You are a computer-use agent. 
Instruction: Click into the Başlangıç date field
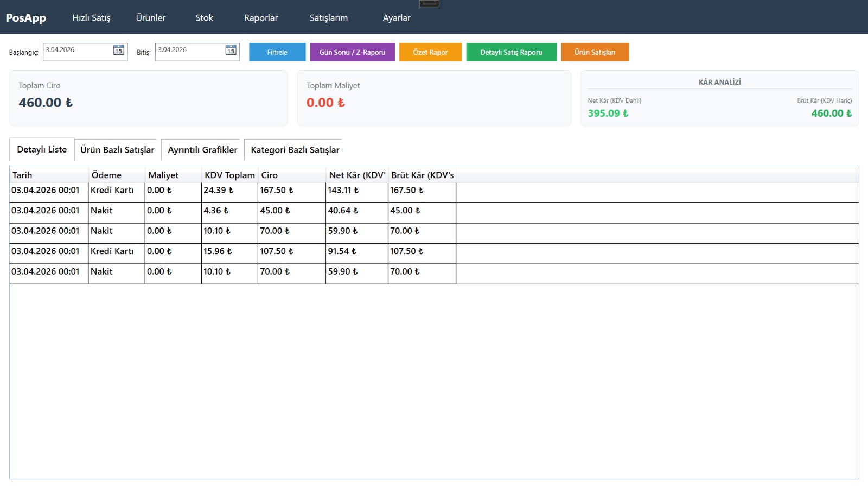(77, 50)
